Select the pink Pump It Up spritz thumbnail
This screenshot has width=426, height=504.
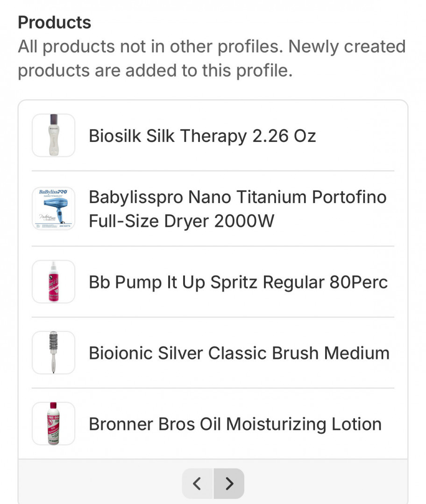click(x=53, y=282)
